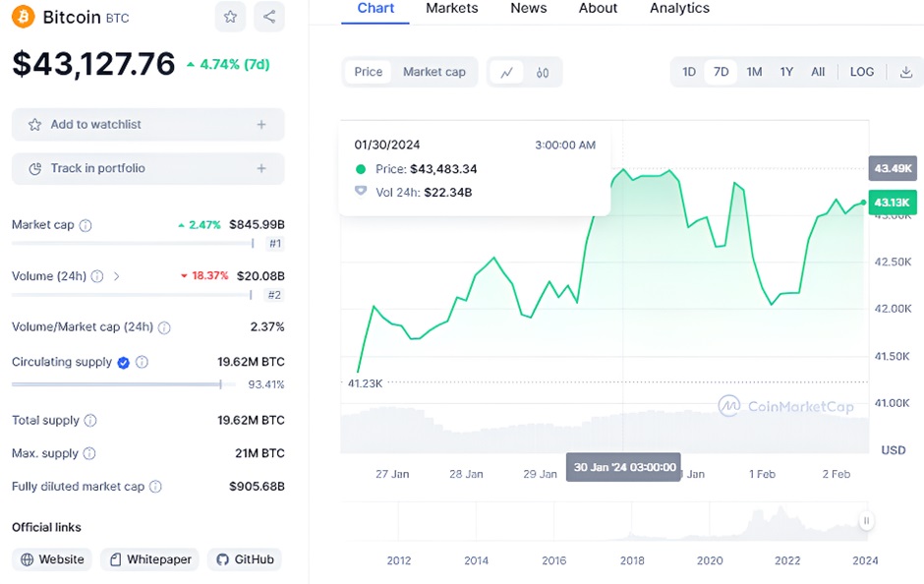924x584 pixels.
Task: Click the share icon next to Bitcoin title
Action: (x=268, y=17)
